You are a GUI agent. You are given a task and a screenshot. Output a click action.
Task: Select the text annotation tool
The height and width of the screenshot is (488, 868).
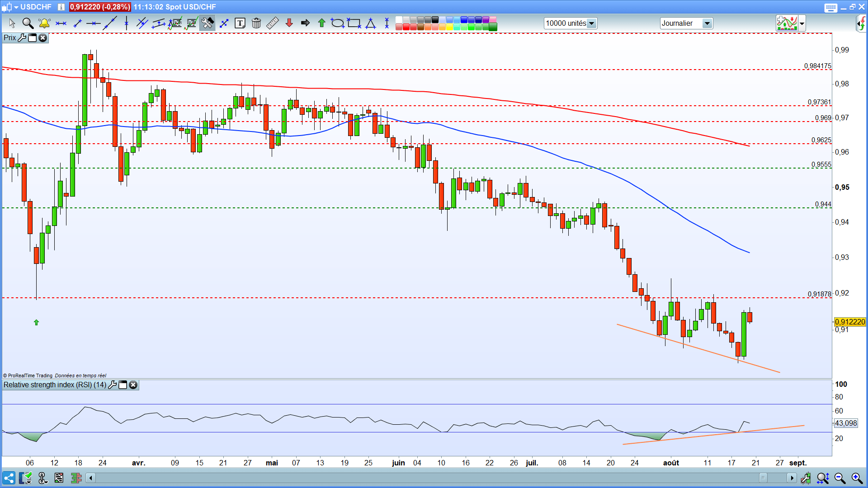[240, 23]
